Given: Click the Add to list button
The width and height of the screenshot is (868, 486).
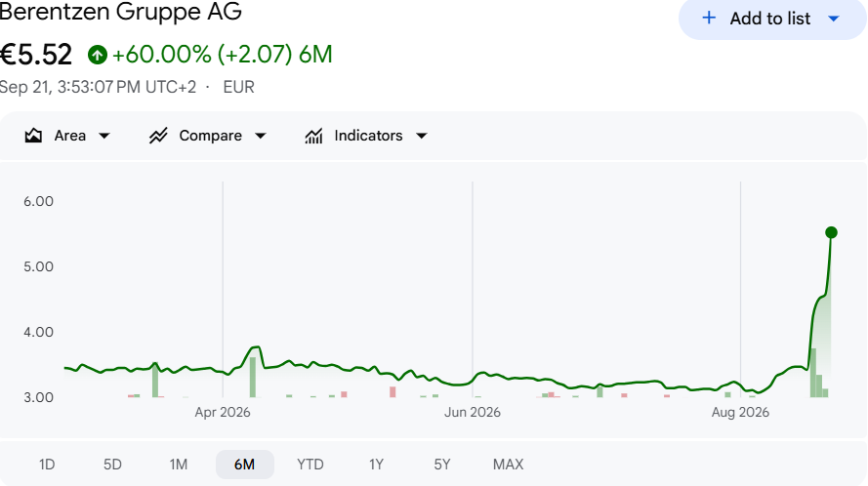Looking at the screenshot, I should pyautogui.click(x=772, y=19).
